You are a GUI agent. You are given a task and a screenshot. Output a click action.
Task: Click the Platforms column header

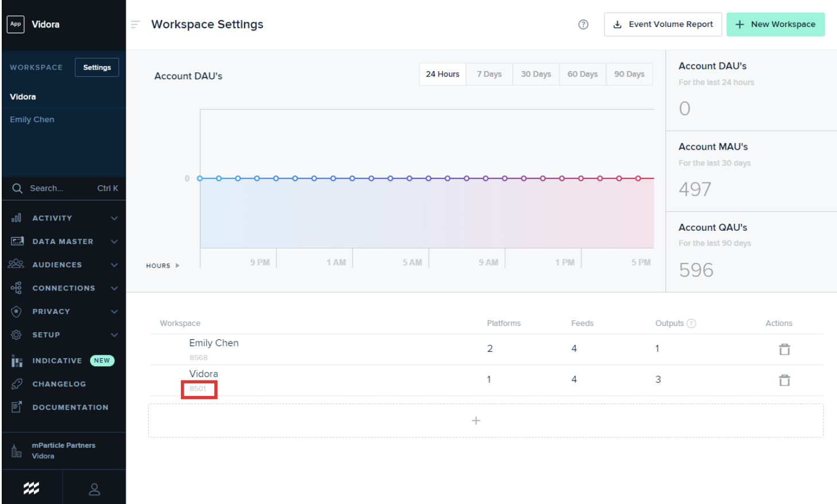pyautogui.click(x=504, y=323)
